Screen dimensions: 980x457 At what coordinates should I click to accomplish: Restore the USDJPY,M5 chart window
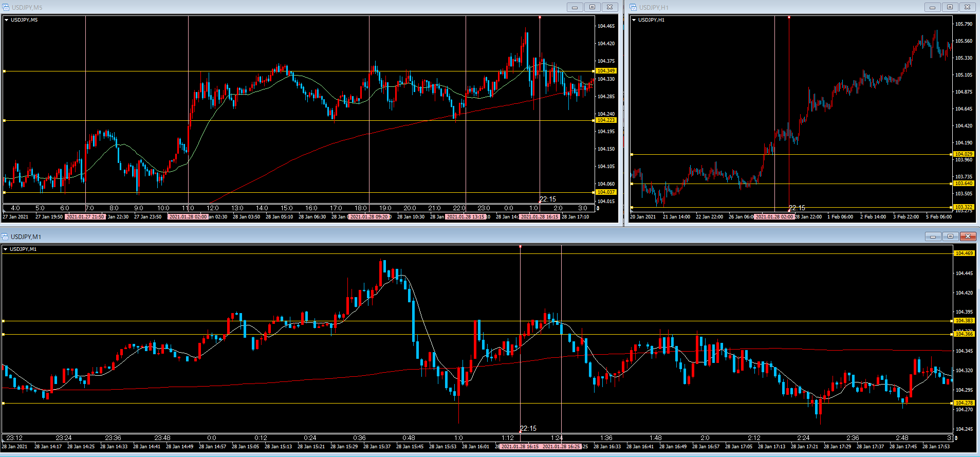[x=592, y=7]
